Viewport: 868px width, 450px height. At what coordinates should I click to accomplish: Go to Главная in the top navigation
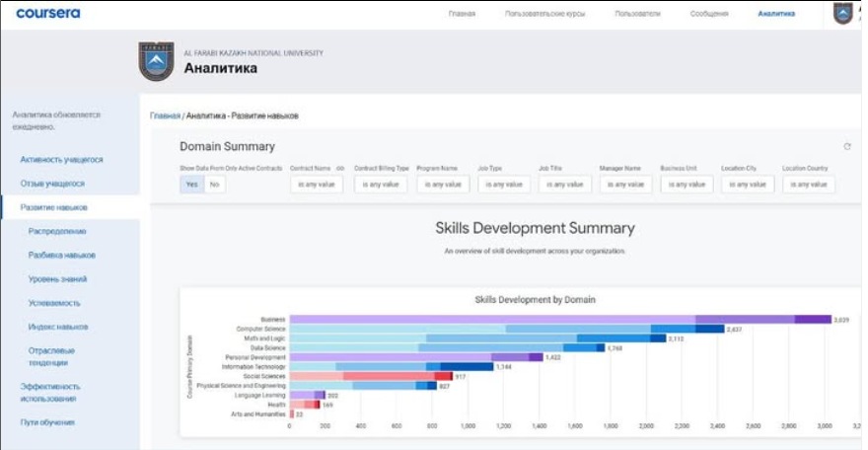click(x=462, y=13)
